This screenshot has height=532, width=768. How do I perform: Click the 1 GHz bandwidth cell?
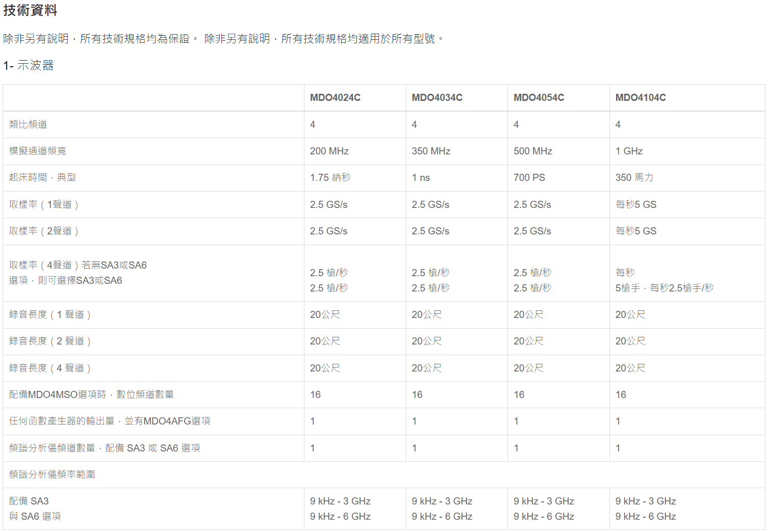coord(629,151)
